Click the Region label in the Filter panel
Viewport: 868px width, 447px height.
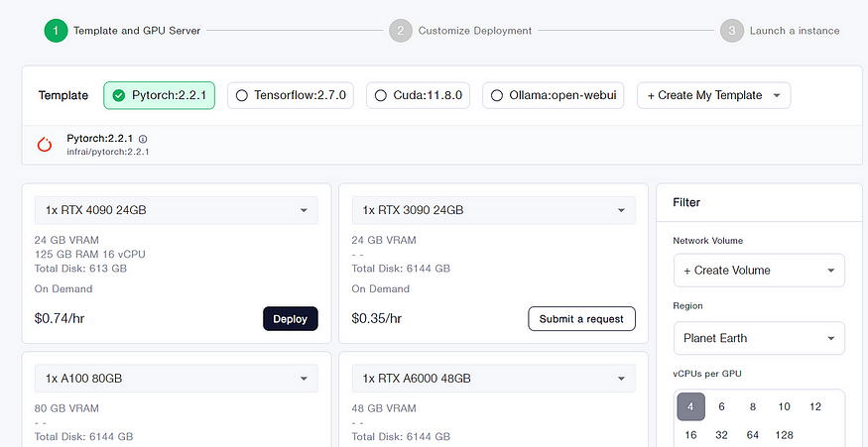[x=687, y=305]
